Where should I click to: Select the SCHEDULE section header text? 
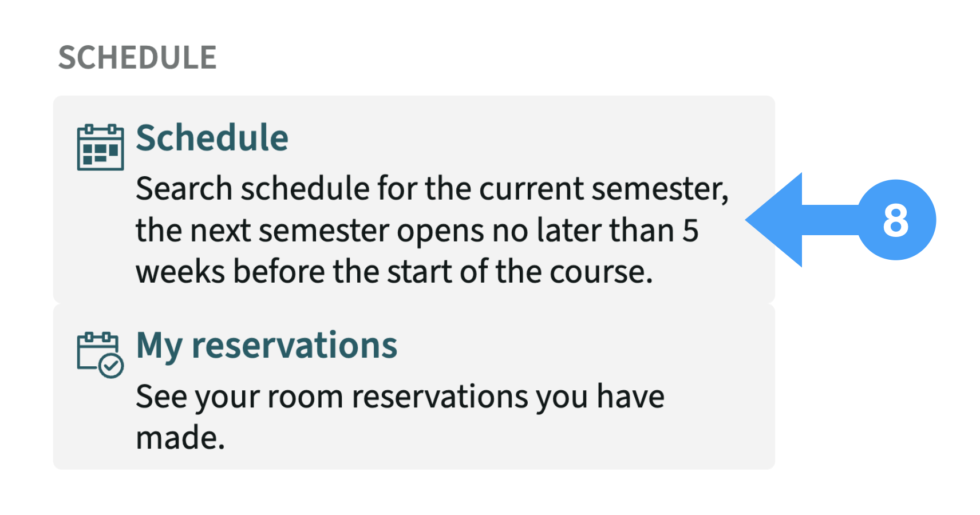pos(137,58)
